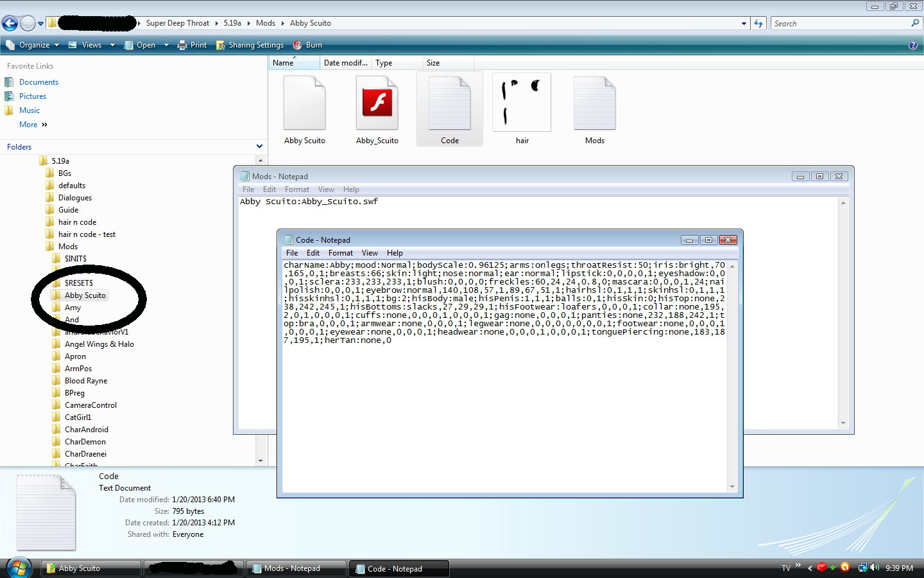
Task: Expand the Views dropdown arrow
Action: tap(112, 45)
